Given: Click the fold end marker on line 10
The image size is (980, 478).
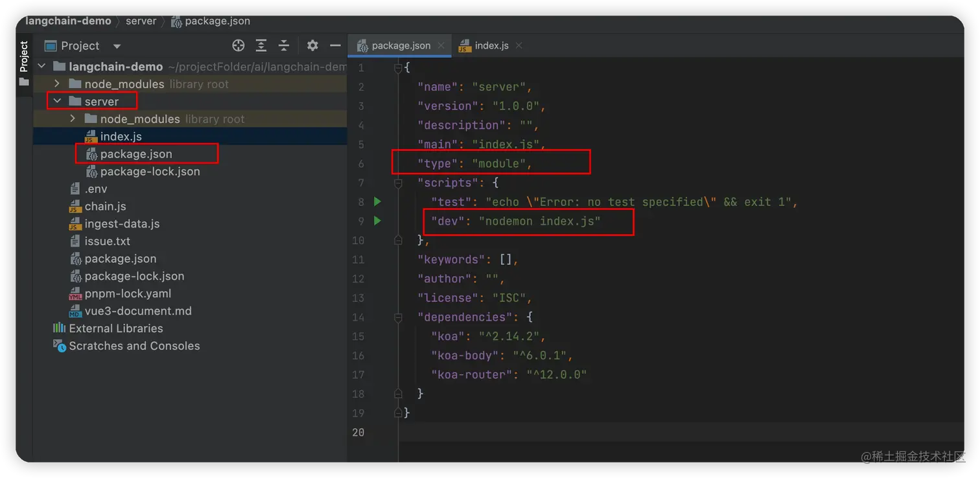Looking at the screenshot, I should pyautogui.click(x=399, y=240).
